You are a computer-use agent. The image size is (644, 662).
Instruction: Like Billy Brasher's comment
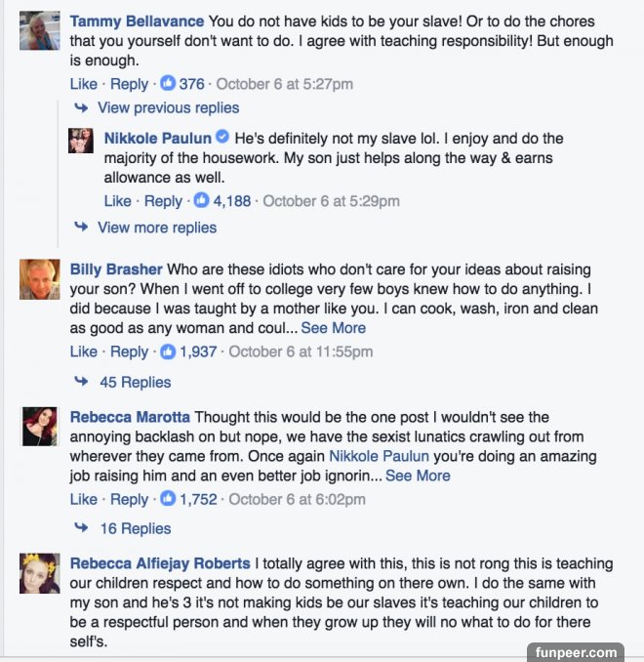click(x=84, y=352)
